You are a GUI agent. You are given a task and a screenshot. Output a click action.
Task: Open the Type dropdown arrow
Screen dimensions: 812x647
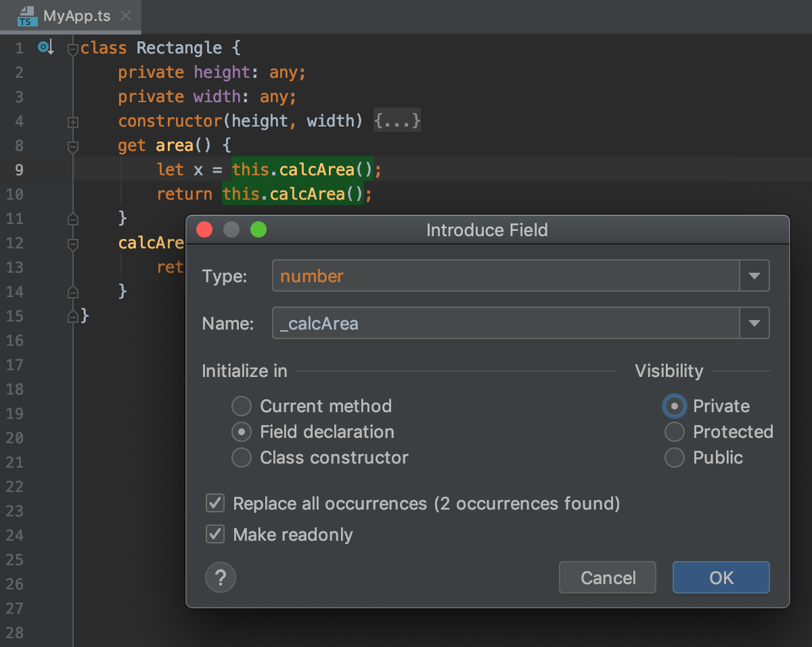(754, 275)
